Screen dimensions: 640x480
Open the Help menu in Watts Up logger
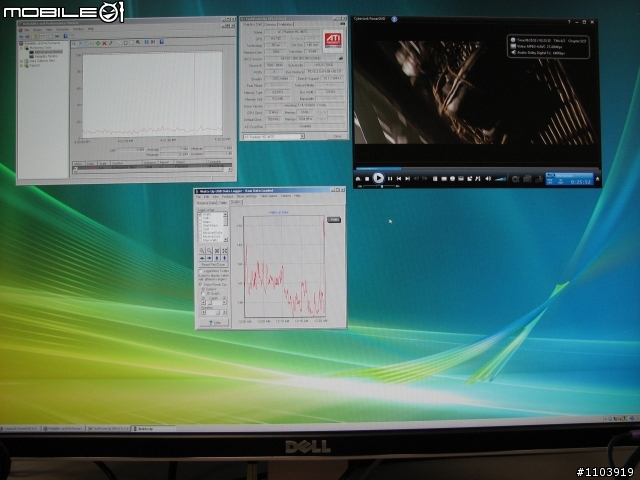(x=297, y=196)
